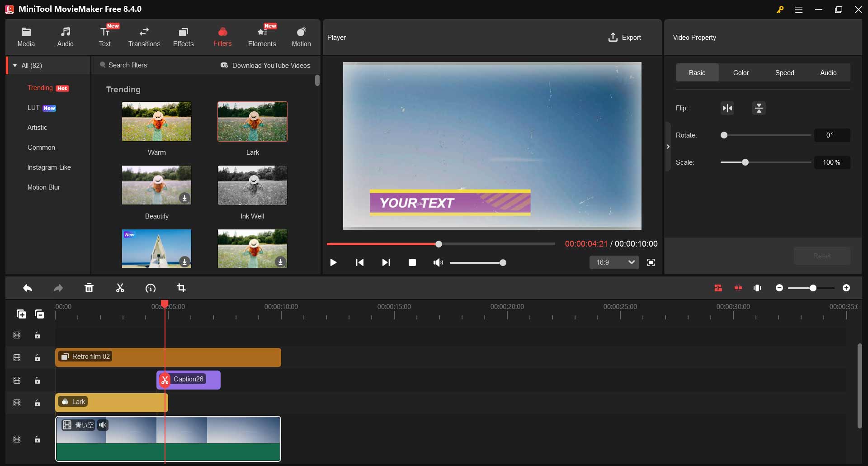Select the Artistic filter category
Image resolution: width=868 pixels, height=466 pixels.
tap(37, 128)
